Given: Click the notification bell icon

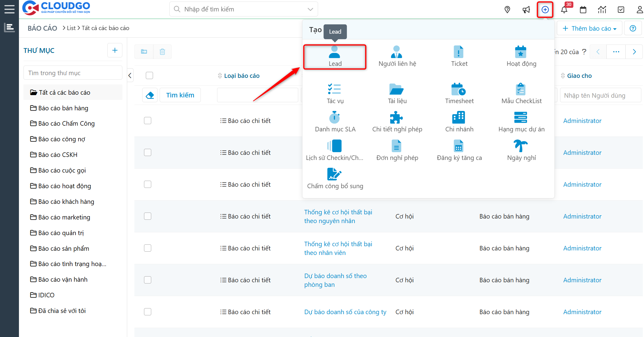Looking at the screenshot, I should coord(564,10).
